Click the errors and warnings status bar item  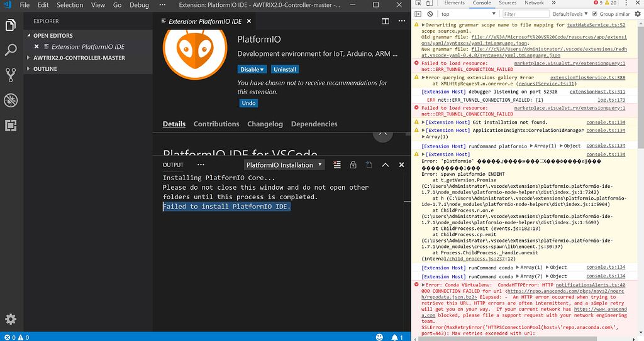(x=16, y=337)
